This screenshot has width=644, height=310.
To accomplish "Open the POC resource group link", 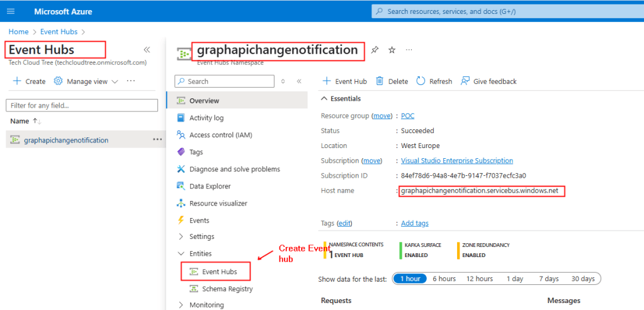I will coord(407,116).
